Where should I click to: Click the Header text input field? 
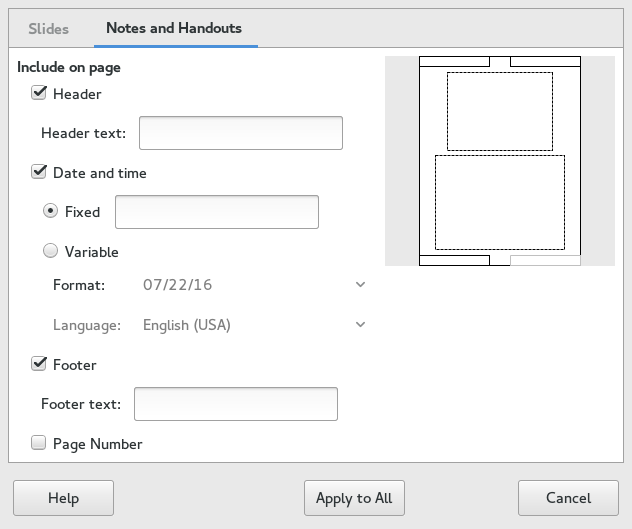pyautogui.click(x=241, y=133)
